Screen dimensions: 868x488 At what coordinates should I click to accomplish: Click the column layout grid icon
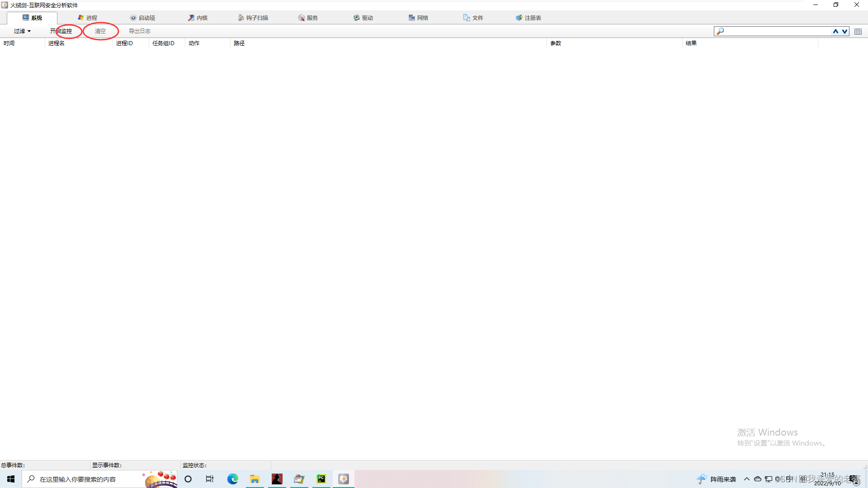(x=858, y=31)
